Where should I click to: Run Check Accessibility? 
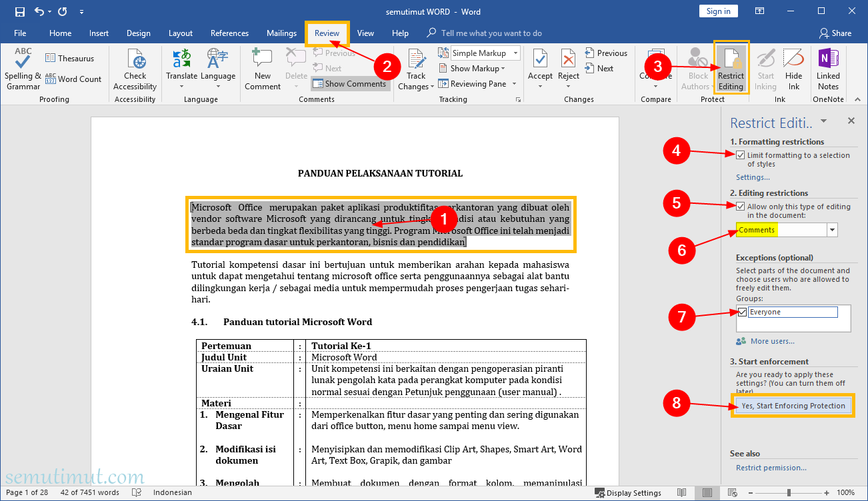click(x=135, y=69)
